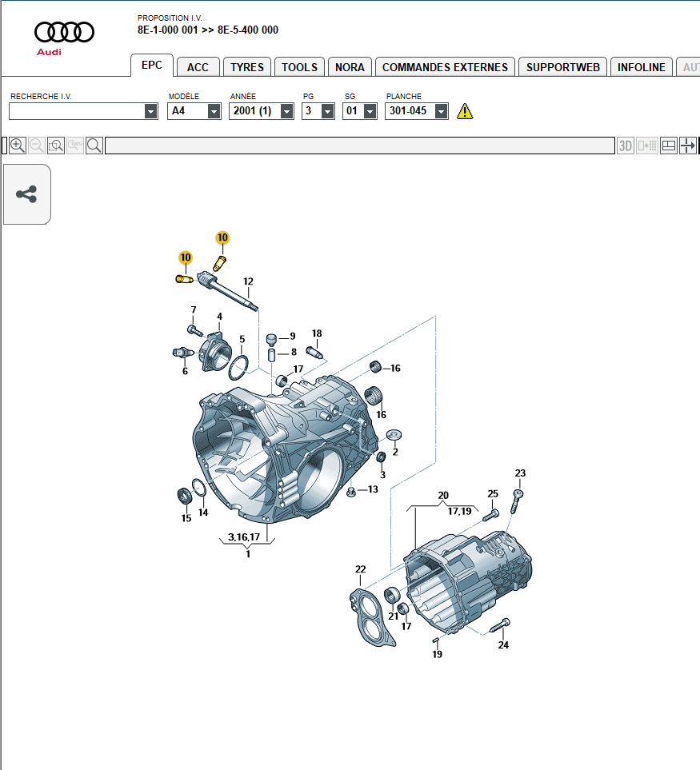Click the search magnifier icon in toolbar

[94, 146]
